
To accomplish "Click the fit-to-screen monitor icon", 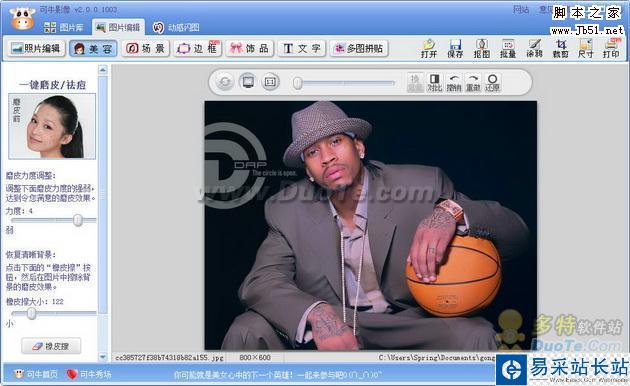I will [x=248, y=82].
